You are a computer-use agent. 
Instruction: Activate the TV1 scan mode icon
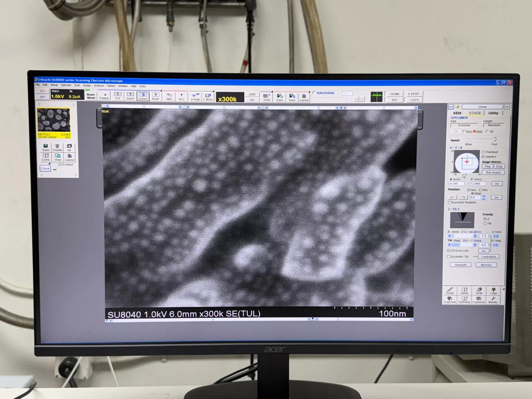coord(118,97)
